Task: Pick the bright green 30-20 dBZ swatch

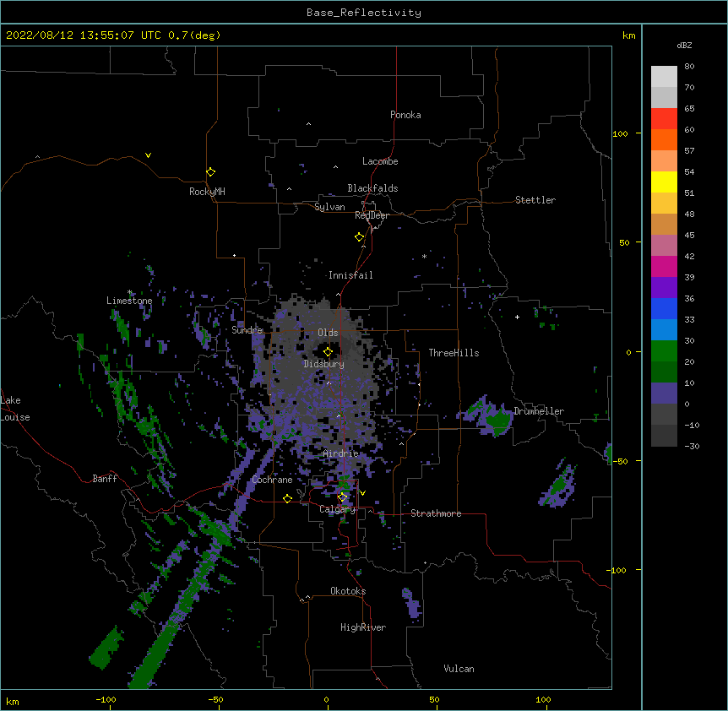Action: click(664, 351)
